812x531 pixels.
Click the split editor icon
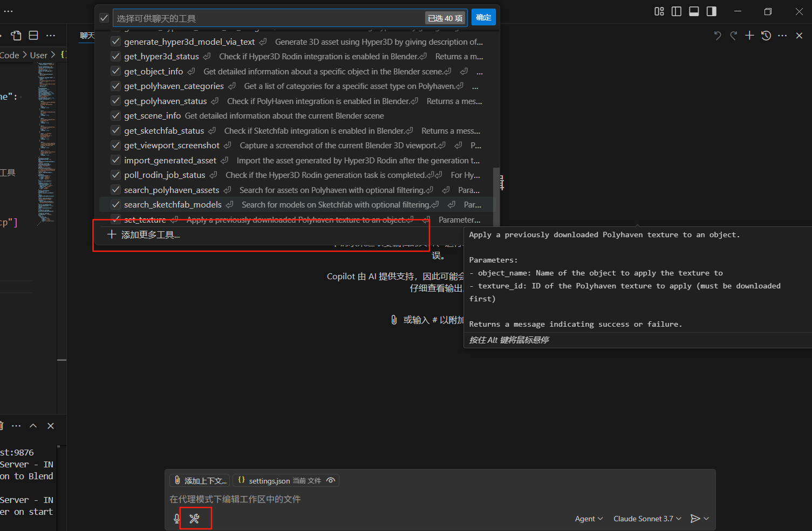click(33, 36)
